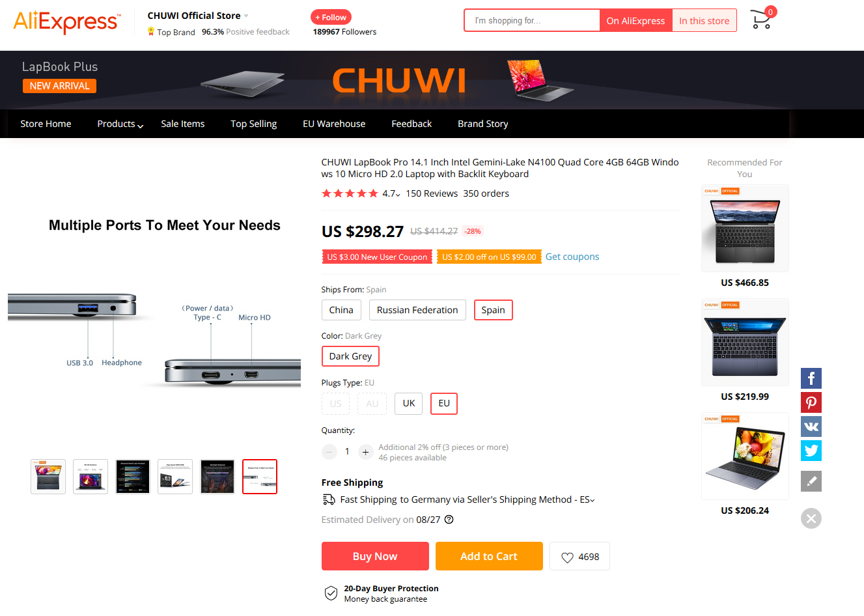The height and width of the screenshot is (616, 864).
Task: Choose the UK plug type
Action: point(409,403)
